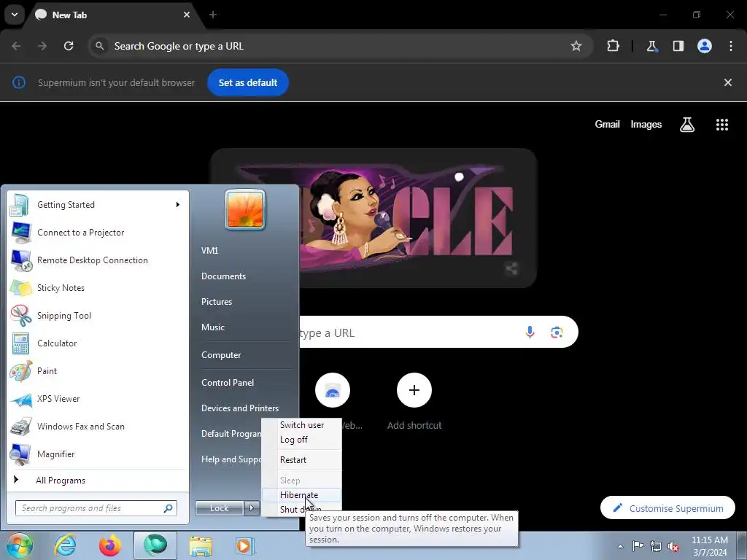Open a new tab with plus button
Screen dimensions: 747x560
point(213,15)
